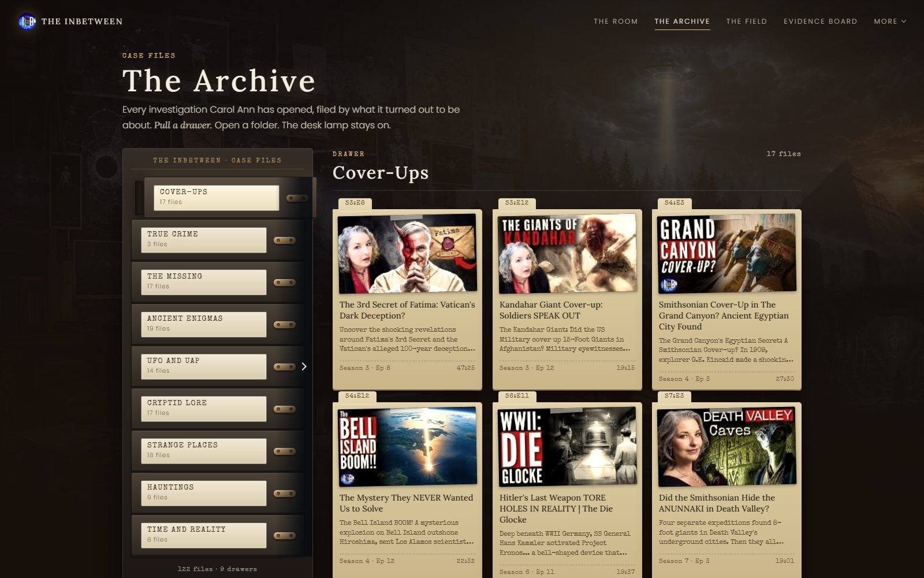Click the True Crime drawer handle
The image size is (924, 578).
tap(285, 240)
